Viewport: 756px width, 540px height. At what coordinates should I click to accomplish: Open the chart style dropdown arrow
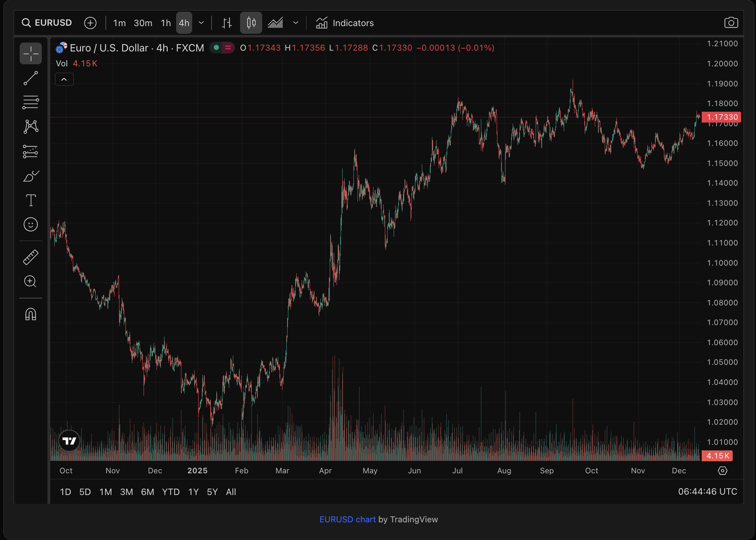296,23
